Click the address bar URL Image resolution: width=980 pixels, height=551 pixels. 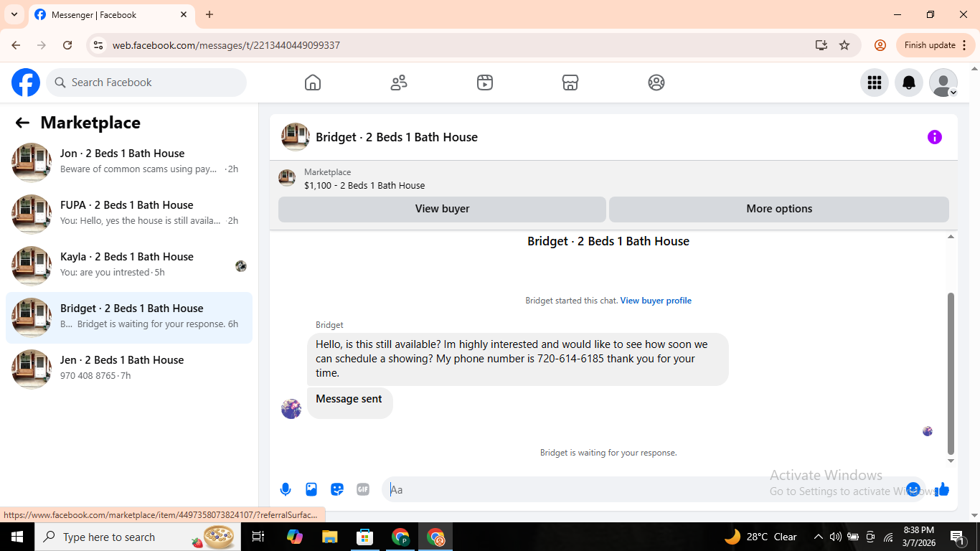point(226,45)
